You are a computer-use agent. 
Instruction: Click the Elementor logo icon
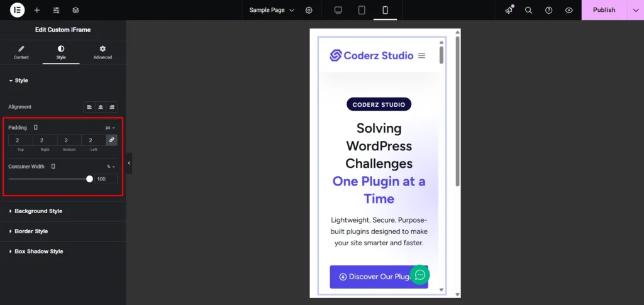(17, 10)
